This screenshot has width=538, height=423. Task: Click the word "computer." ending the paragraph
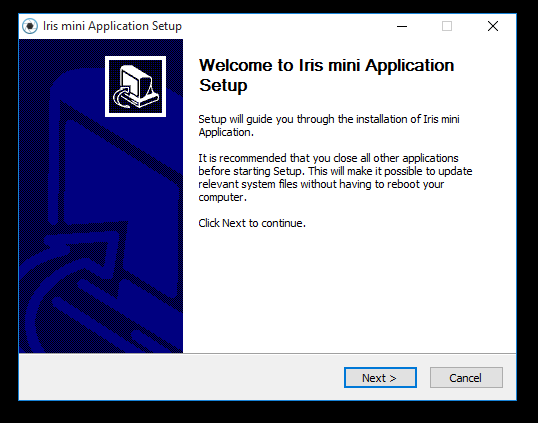pyautogui.click(x=222, y=197)
